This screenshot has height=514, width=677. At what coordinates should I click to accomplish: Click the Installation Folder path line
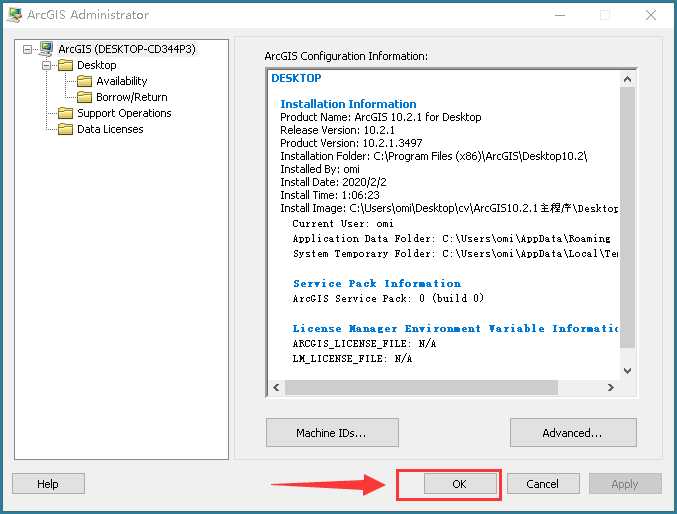[433, 156]
